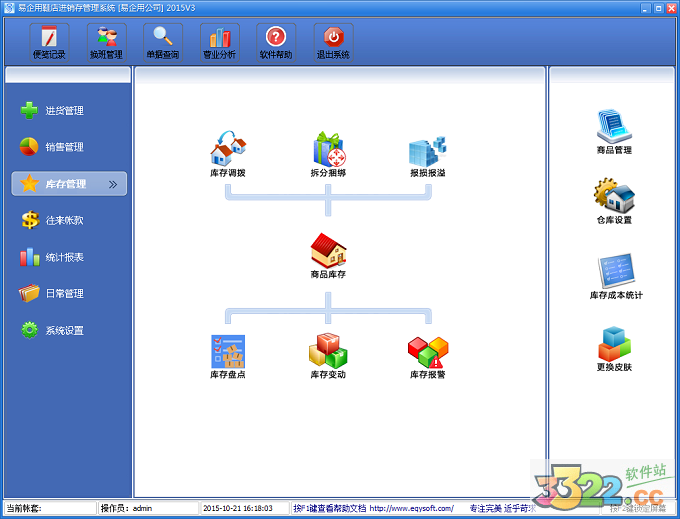Click the 操作员: admin status field
The height and width of the screenshot is (519, 680).
tap(149, 508)
